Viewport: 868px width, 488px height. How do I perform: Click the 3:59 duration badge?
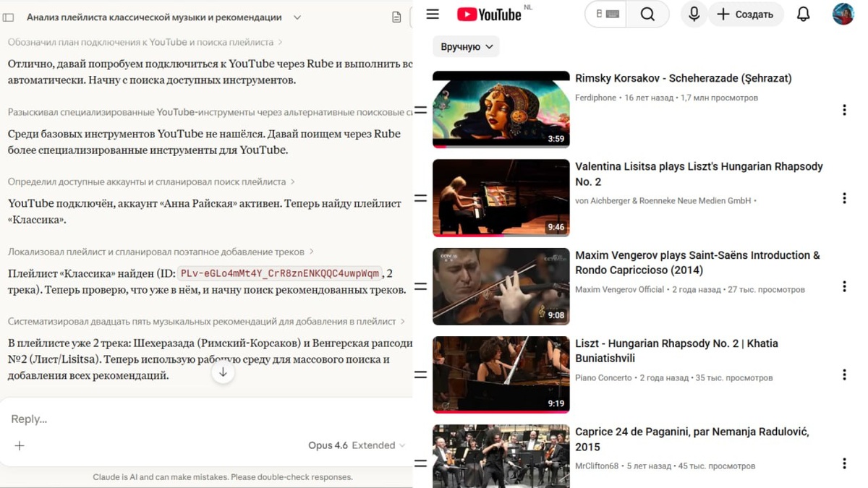(556, 139)
